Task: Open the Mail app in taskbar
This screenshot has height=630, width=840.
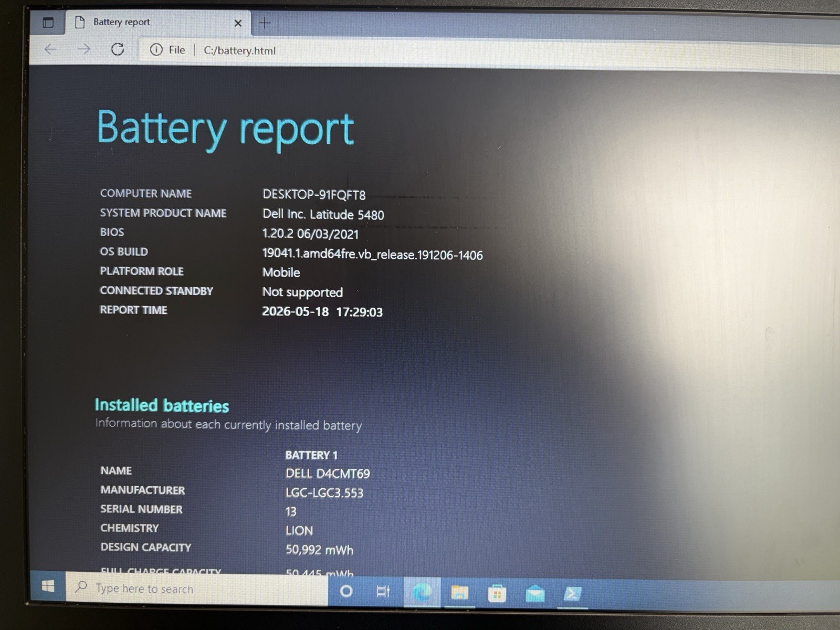Action: pyautogui.click(x=535, y=594)
